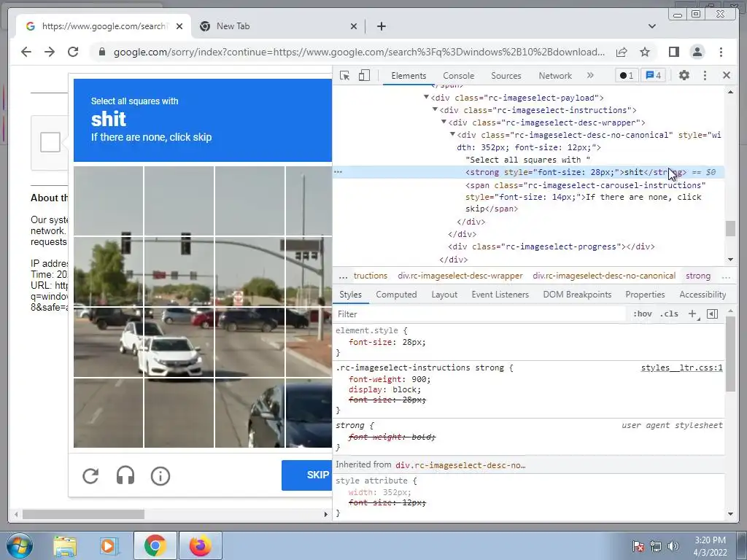
Task: Open the Sources panel
Action: pos(506,76)
